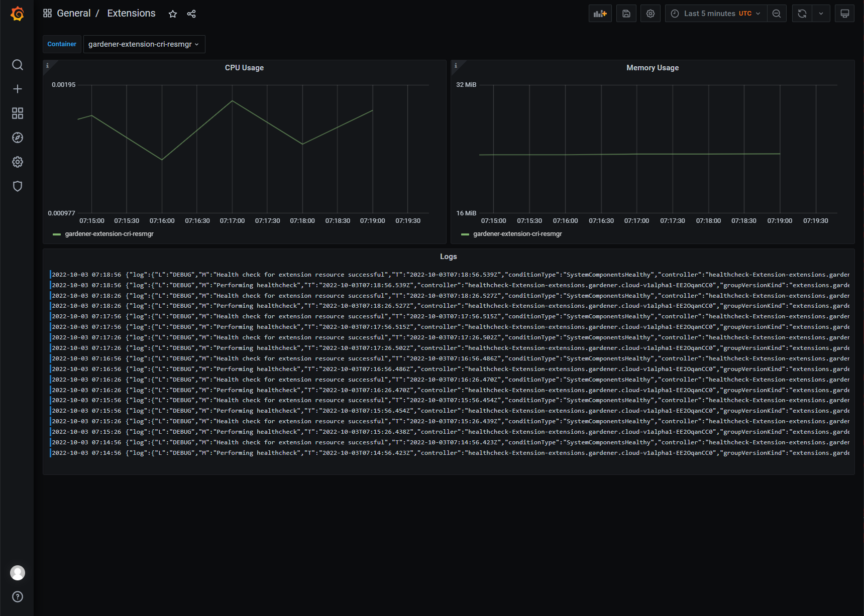Click the Create plus icon in sidebar

(18, 89)
